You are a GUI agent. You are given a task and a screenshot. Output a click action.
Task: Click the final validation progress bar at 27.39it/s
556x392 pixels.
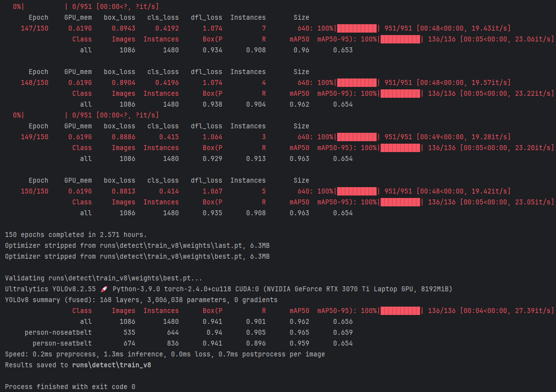400,311
